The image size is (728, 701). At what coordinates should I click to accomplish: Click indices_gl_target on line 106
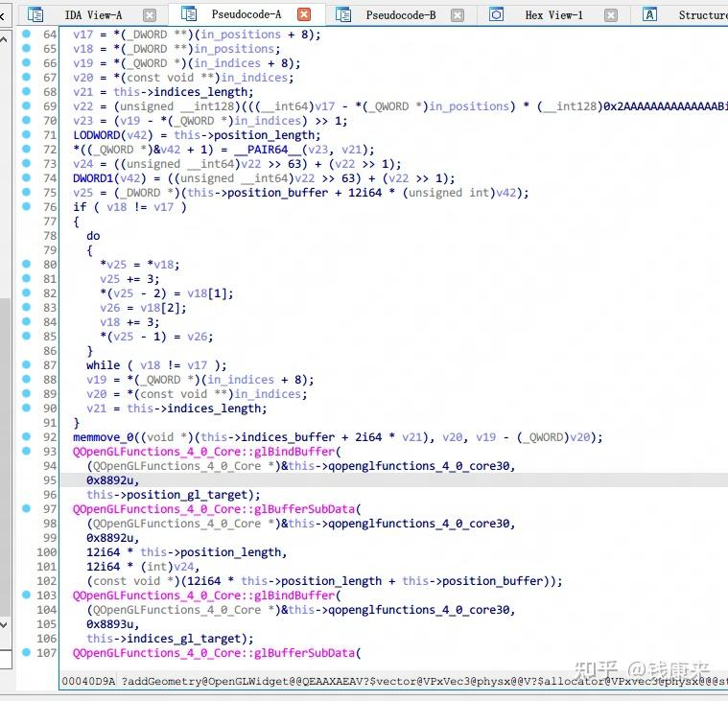click(183, 639)
